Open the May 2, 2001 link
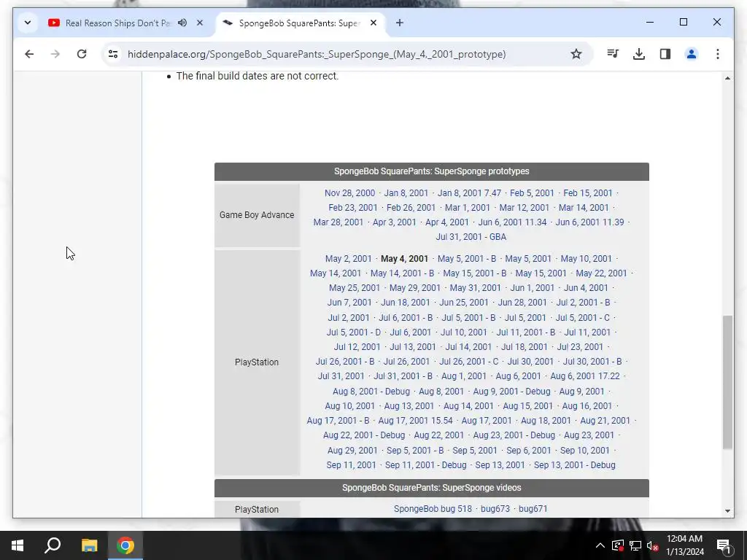747x560 pixels. tap(348, 259)
